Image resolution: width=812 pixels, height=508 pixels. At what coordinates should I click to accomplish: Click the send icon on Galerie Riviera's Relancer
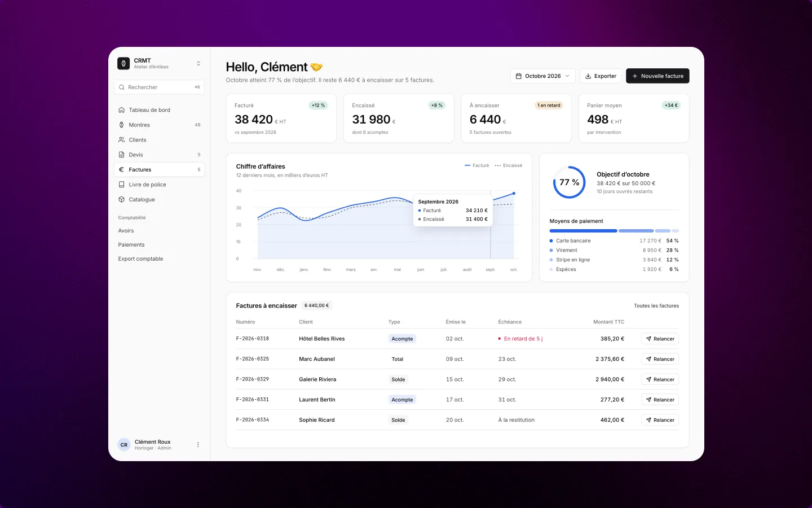(x=648, y=380)
